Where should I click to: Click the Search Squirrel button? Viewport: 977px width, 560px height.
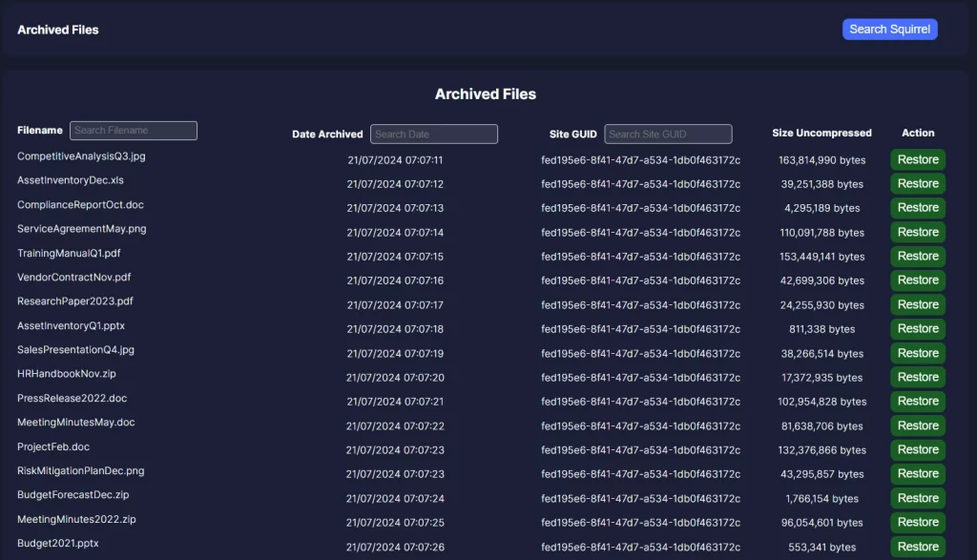(889, 30)
